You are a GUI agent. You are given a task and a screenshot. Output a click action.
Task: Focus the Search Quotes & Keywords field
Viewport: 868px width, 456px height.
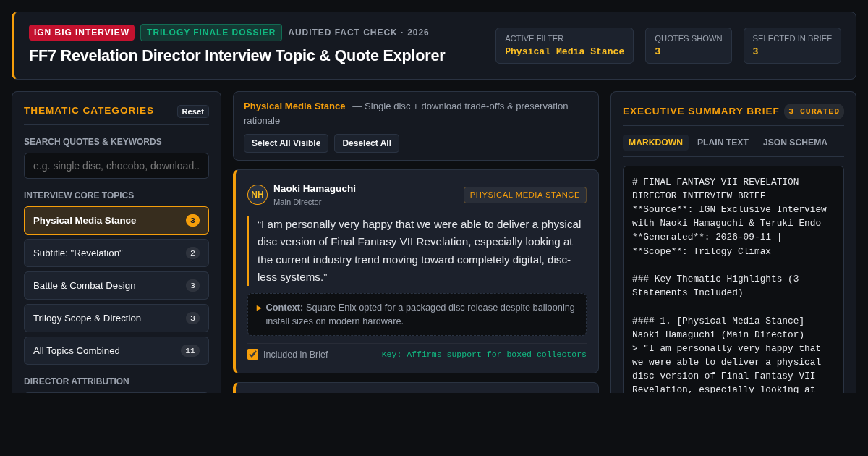tap(116, 166)
